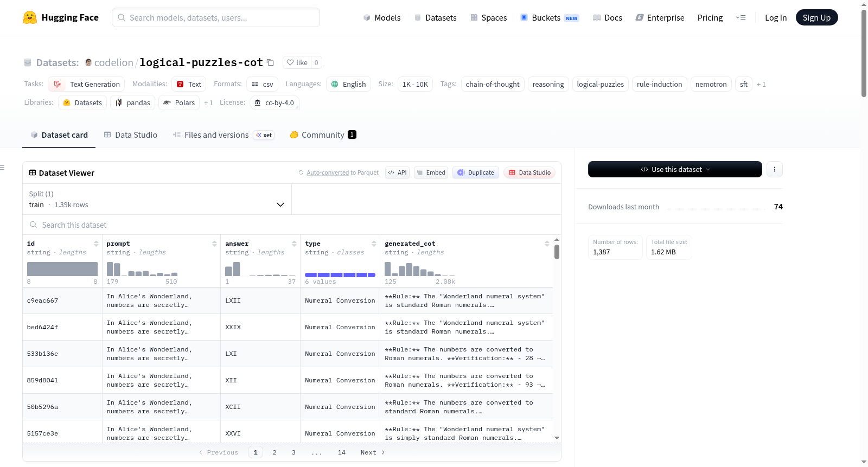This screenshot has width=868, height=467.
Task: Select the Text modality tag
Action: pyautogui.click(x=189, y=84)
